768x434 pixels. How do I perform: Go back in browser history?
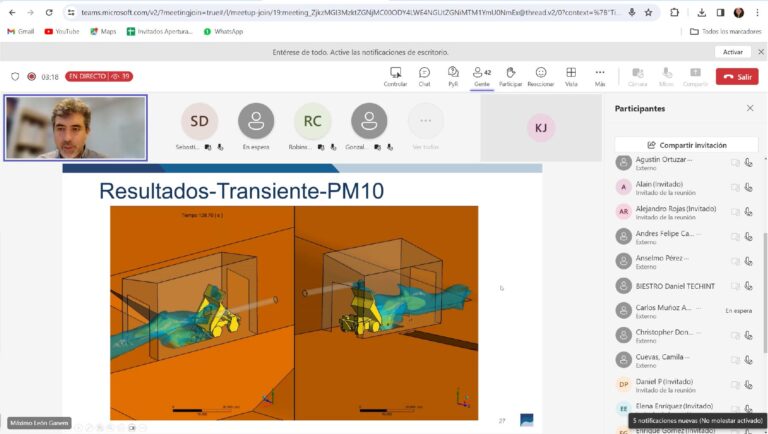pos(12,13)
